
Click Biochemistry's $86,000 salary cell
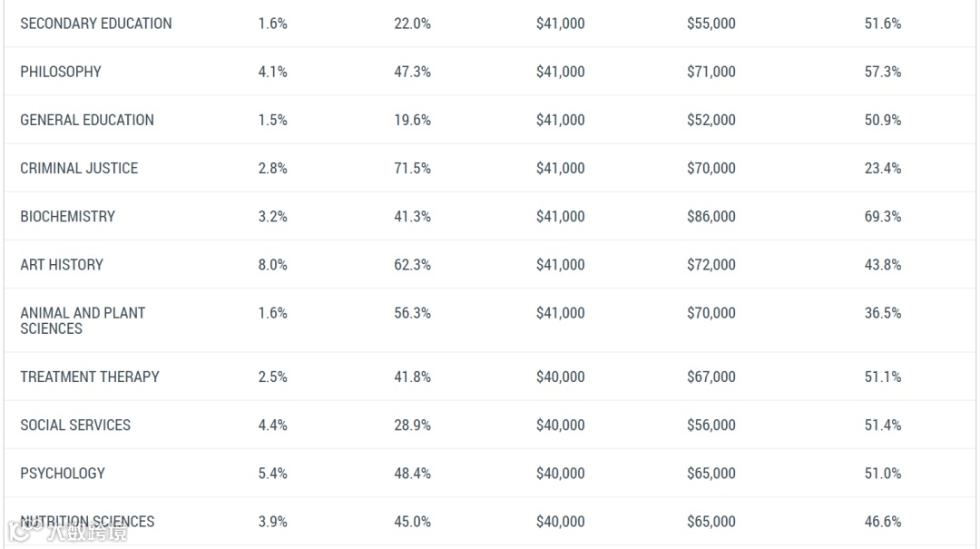(710, 216)
